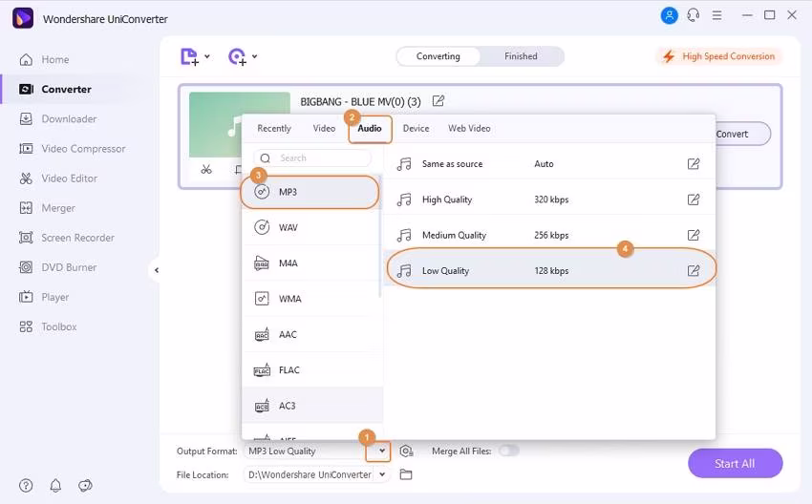The width and height of the screenshot is (812, 504).
Task: Click the Load DVD disc icon
Action: (237, 56)
